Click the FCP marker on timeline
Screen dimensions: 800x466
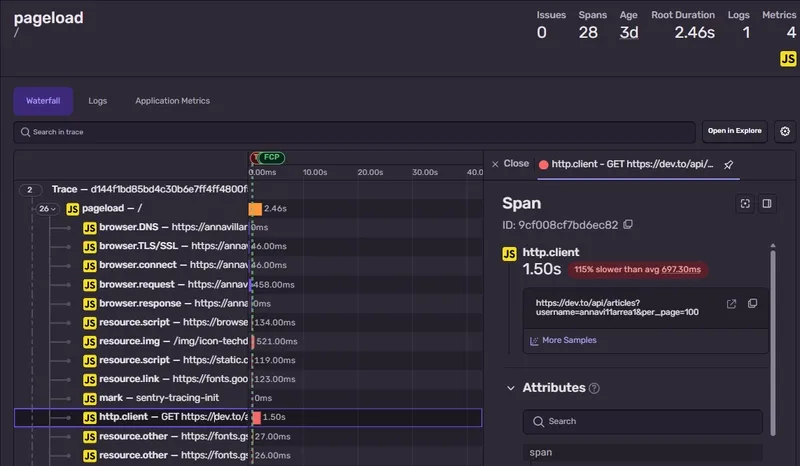271,157
